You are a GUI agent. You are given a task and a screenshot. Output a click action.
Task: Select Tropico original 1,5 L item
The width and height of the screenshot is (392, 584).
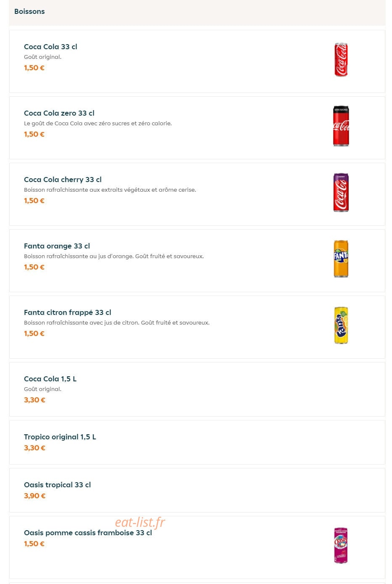(197, 442)
